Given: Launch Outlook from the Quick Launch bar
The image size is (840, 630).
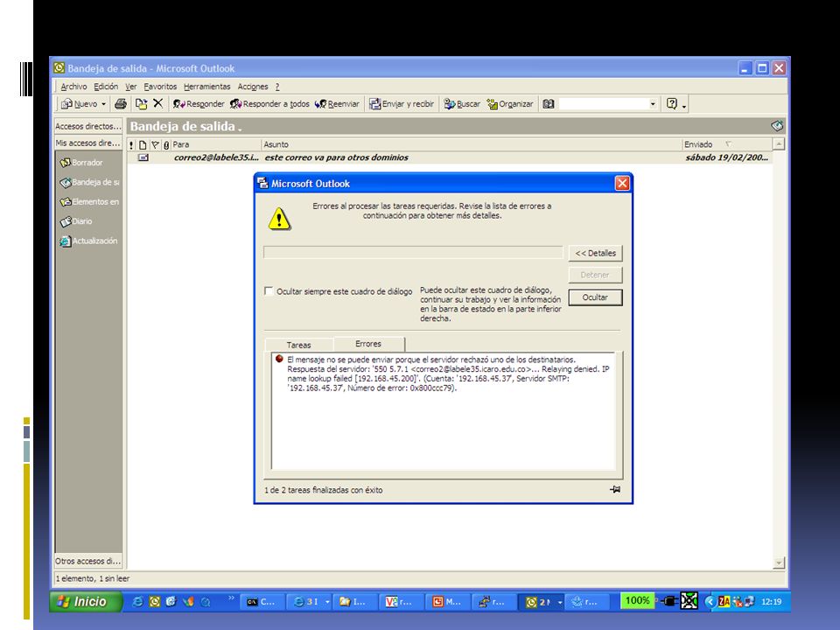Looking at the screenshot, I should (155, 602).
